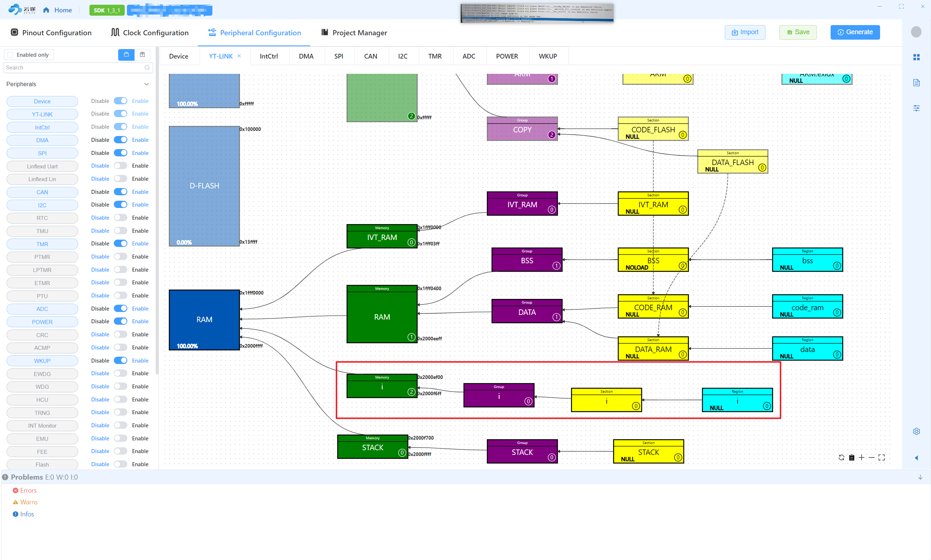Click the Import button

[744, 32]
